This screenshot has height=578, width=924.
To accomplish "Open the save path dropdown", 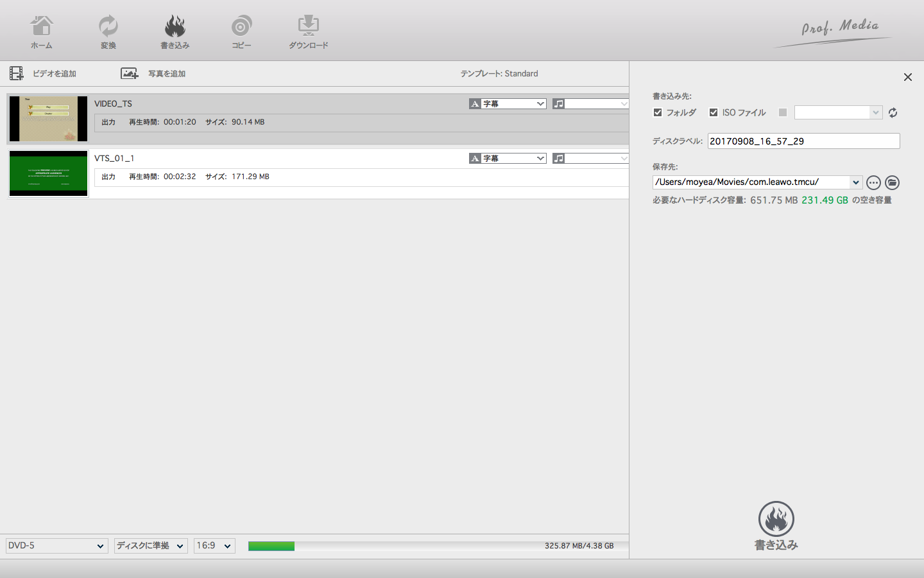I will pyautogui.click(x=855, y=182).
